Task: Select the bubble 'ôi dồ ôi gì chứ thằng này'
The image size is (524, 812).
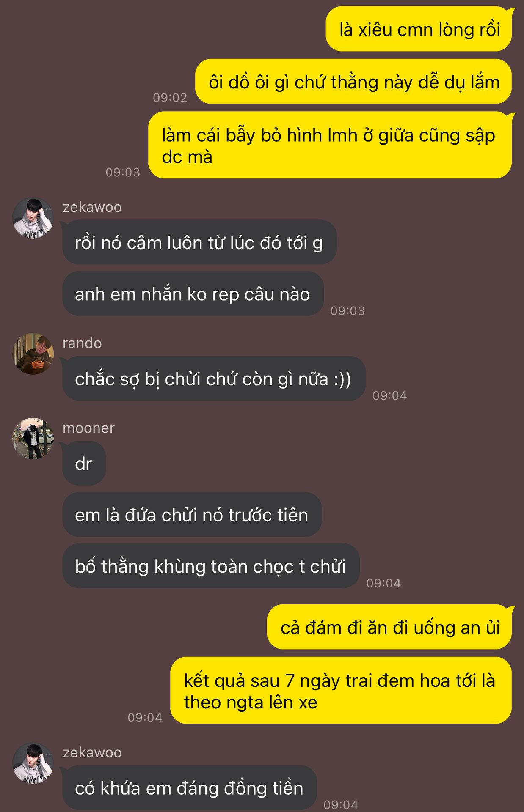Action: click(x=353, y=82)
